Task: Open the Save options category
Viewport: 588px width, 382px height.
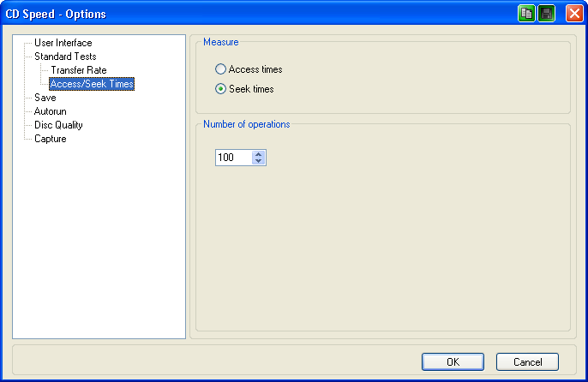Action: pyautogui.click(x=45, y=98)
